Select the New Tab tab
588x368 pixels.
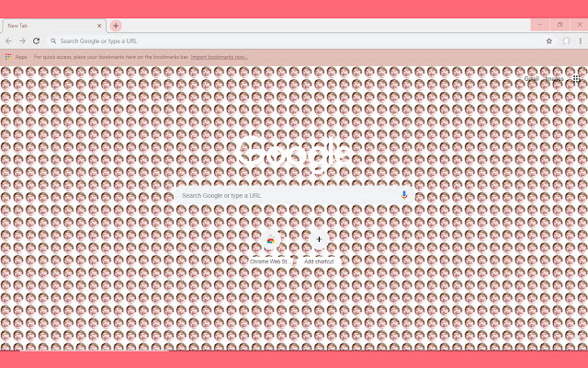[x=53, y=26]
